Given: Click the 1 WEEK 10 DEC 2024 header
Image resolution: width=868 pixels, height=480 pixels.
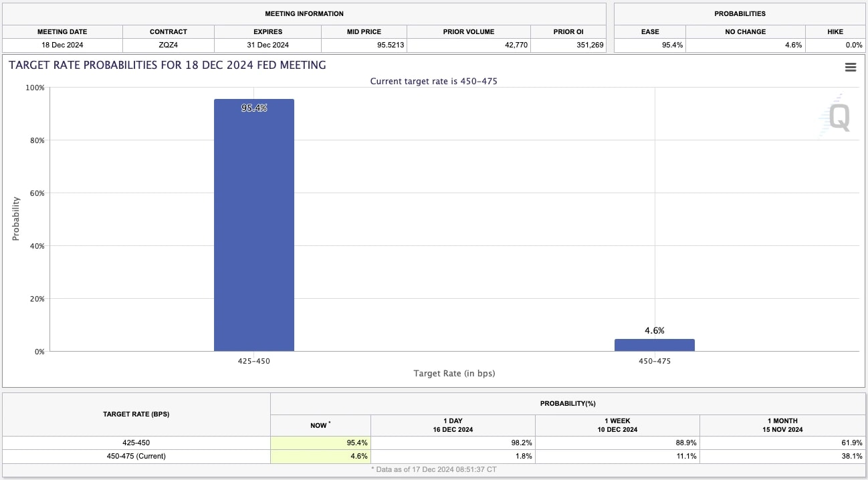Looking at the screenshot, I should click(x=617, y=425).
